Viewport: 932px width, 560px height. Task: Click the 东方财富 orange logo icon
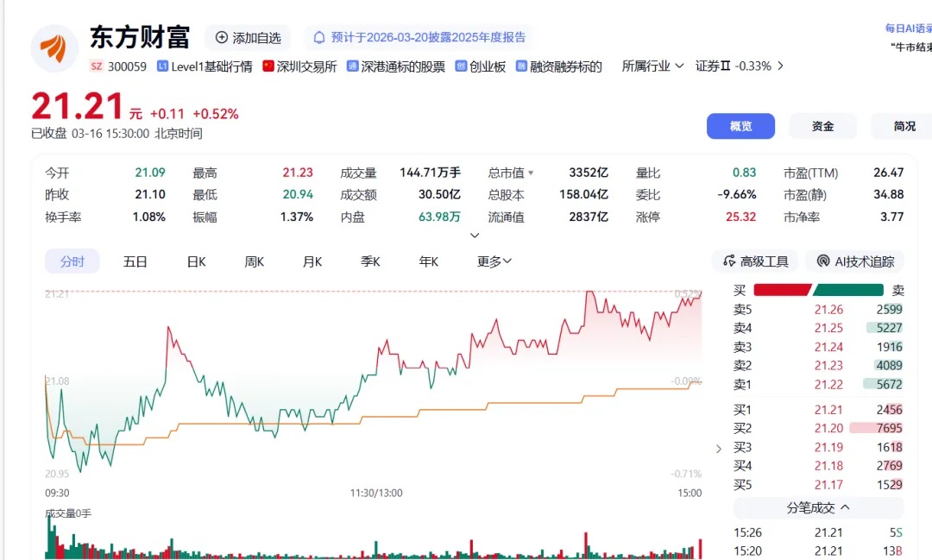pos(54,48)
